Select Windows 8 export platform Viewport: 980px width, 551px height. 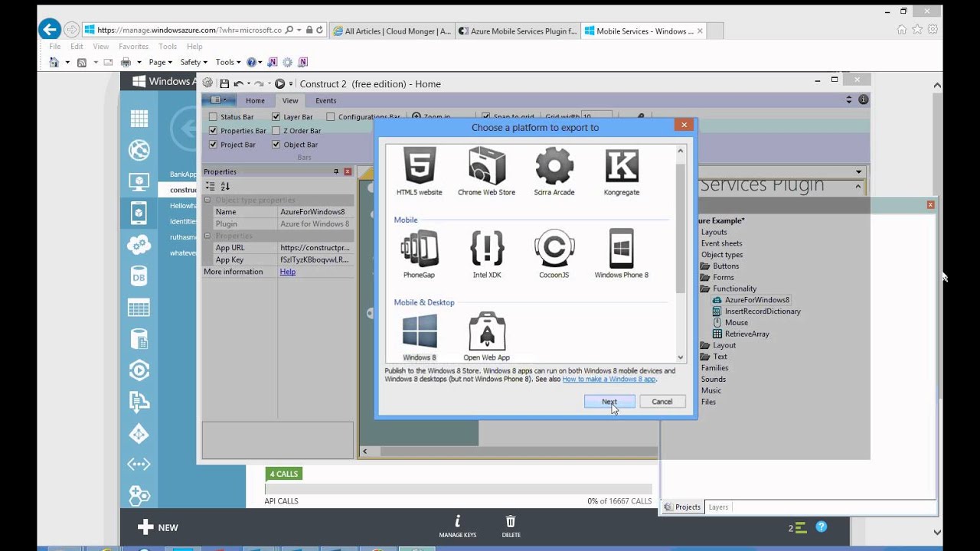pyautogui.click(x=420, y=337)
